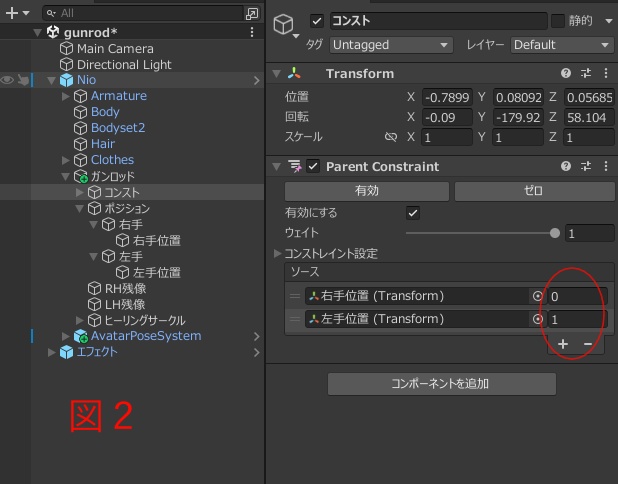
Task: Select the Bodyset2 object
Action: coord(118,128)
